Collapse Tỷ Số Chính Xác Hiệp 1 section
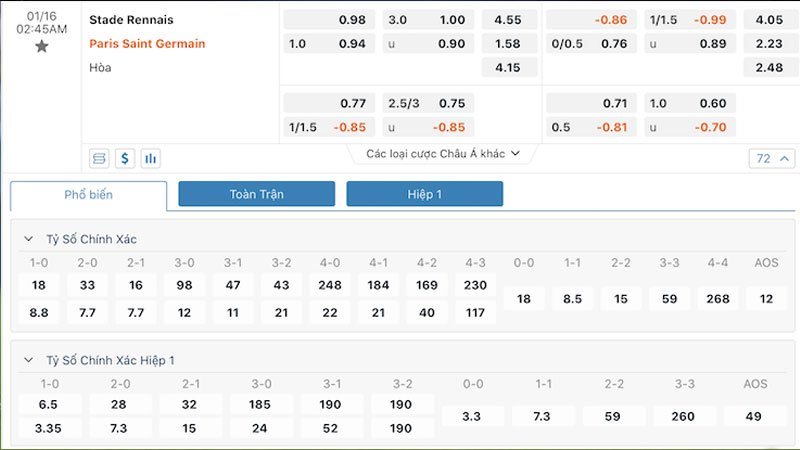This screenshot has height=450, width=800. [x=31, y=360]
